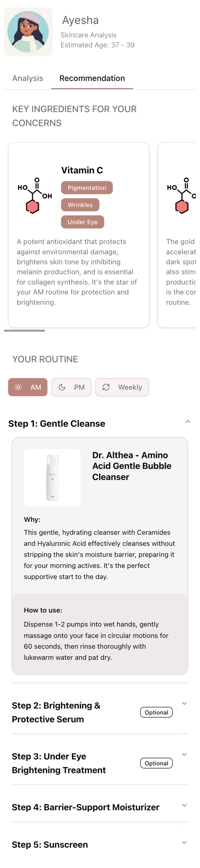Click the sun icon on AM button
This screenshot has height=868, width=200.
tap(18, 387)
